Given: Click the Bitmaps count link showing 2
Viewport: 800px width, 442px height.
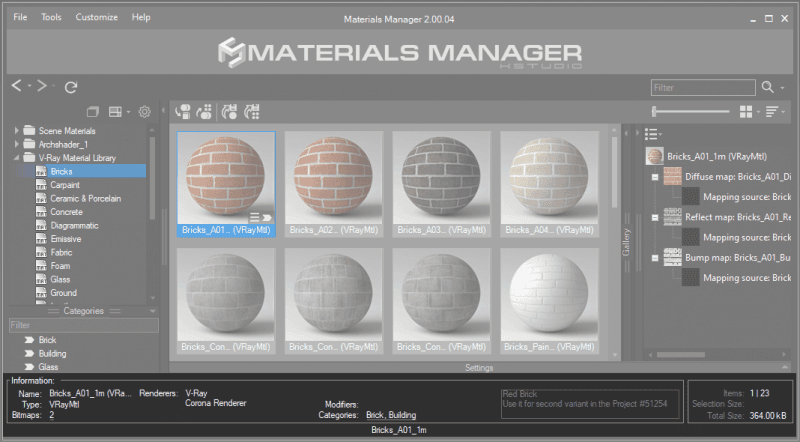Looking at the screenshot, I should (x=52, y=415).
